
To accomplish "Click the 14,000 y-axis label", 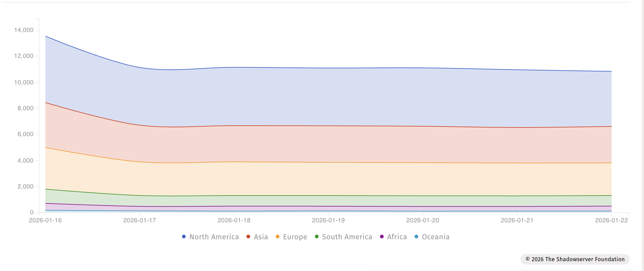I will tap(24, 30).
